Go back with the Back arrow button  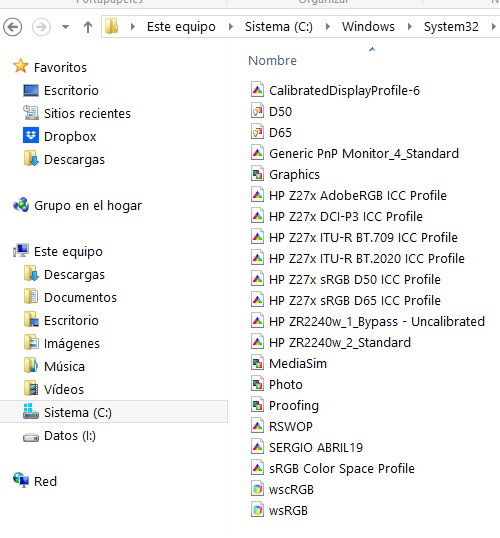[13, 27]
